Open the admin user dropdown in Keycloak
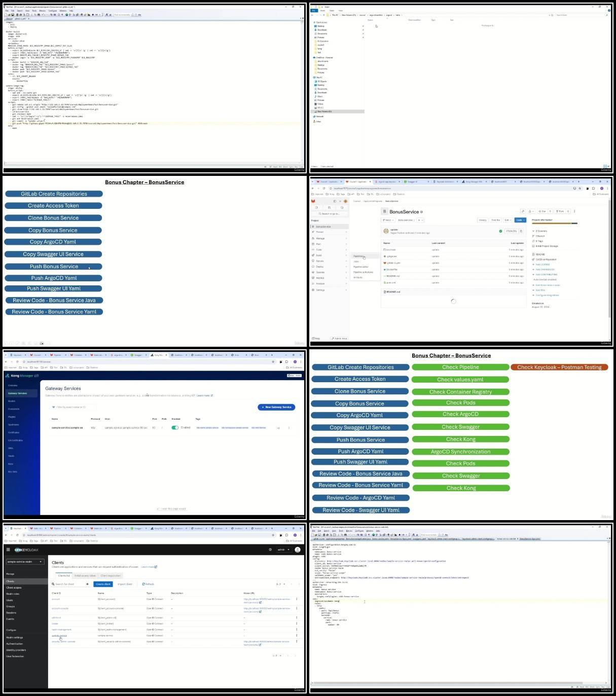 [x=283, y=550]
